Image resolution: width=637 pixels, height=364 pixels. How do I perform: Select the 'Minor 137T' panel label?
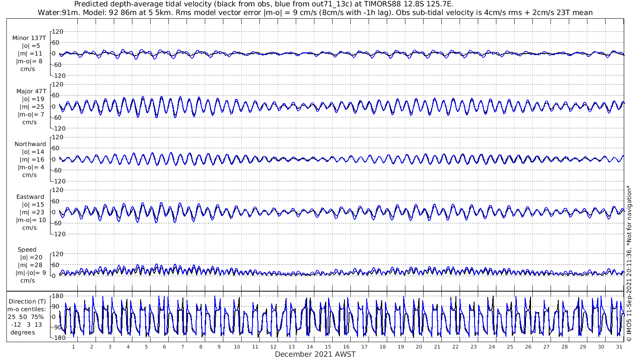[x=29, y=38]
